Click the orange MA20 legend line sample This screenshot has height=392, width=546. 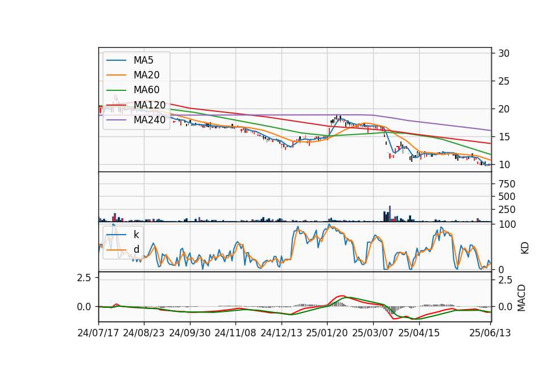[116, 75]
